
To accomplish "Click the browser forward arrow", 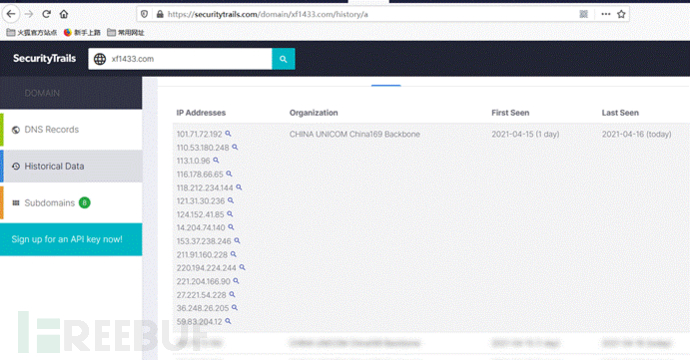I will click(29, 14).
